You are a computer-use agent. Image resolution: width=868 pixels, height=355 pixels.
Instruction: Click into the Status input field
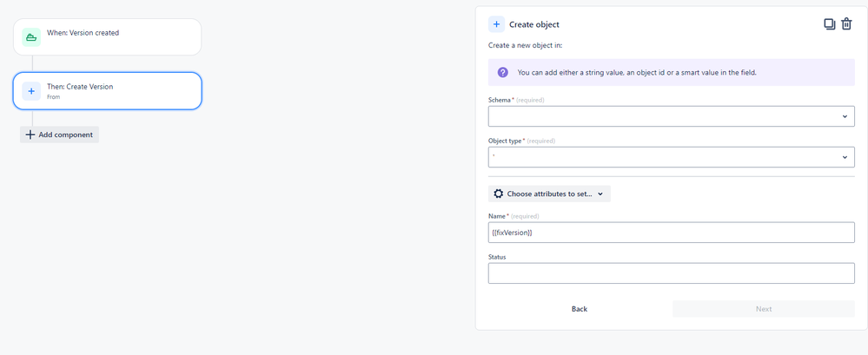point(672,273)
